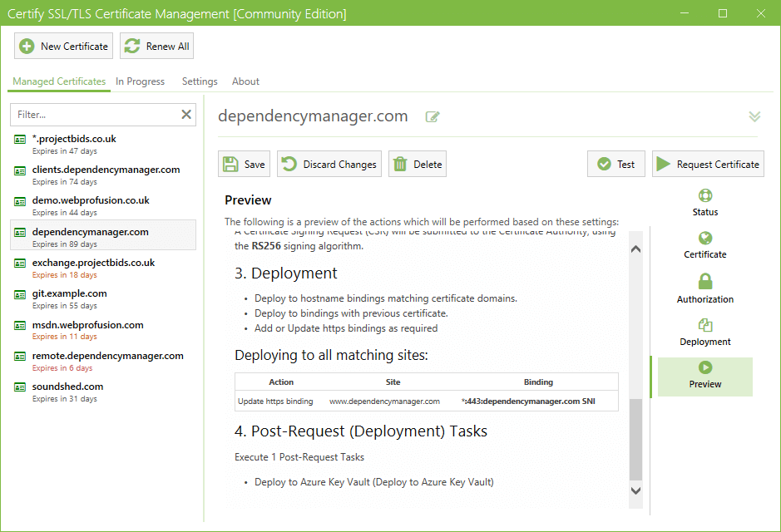Select the Authorization padlock icon
The height and width of the screenshot is (532, 781).
coord(705,282)
